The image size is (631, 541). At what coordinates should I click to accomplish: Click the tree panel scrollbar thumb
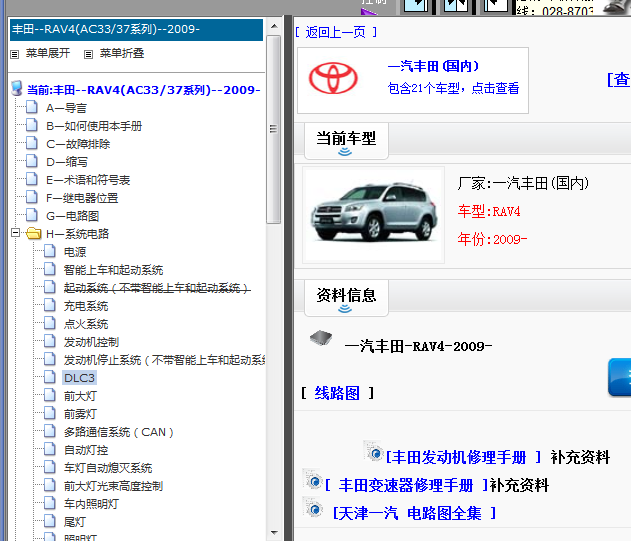pyautogui.click(x=274, y=129)
